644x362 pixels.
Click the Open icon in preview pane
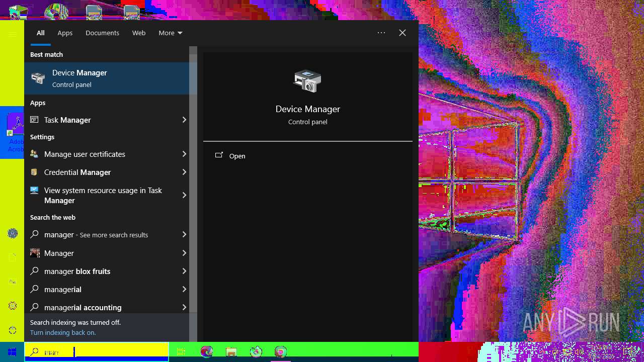point(219,155)
